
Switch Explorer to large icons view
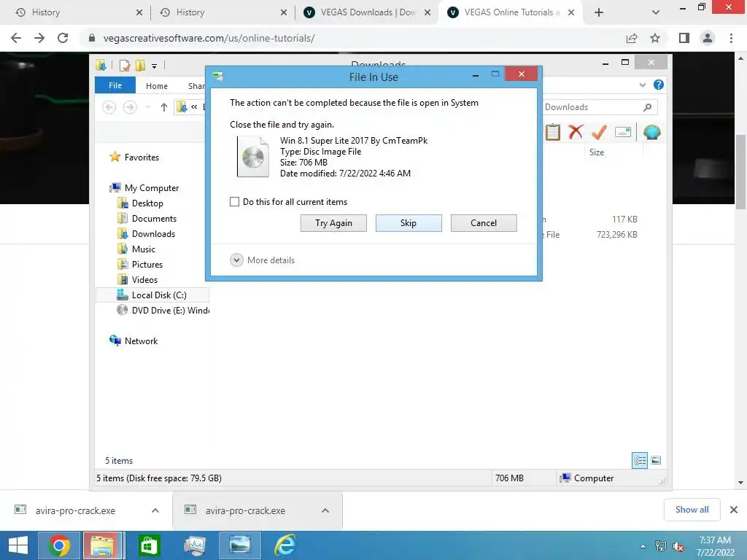click(656, 460)
